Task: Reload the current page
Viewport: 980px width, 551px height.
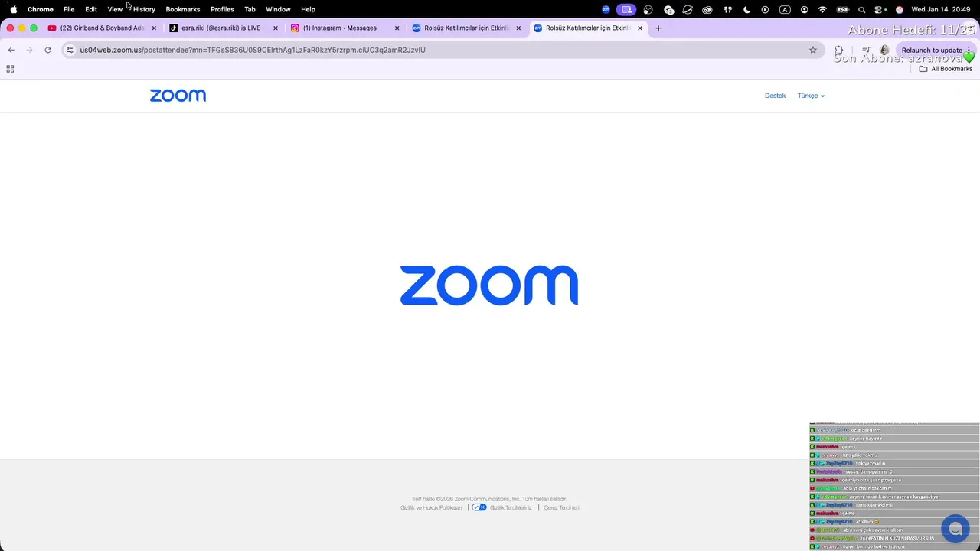Action: [x=47, y=50]
